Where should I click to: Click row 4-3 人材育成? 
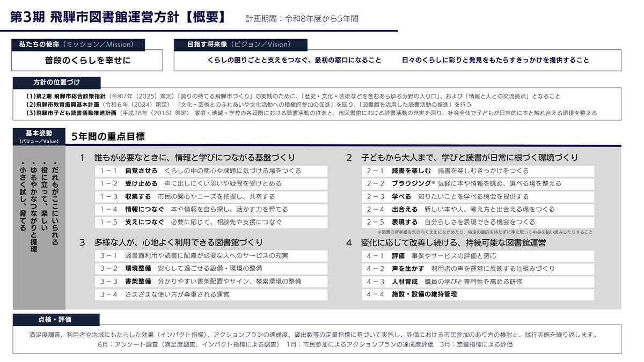click(478, 281)
